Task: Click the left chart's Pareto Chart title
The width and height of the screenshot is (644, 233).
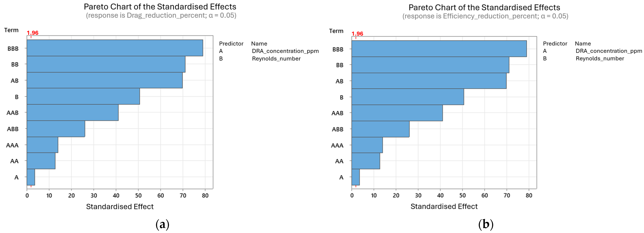Action: click(x=160, y=7)
